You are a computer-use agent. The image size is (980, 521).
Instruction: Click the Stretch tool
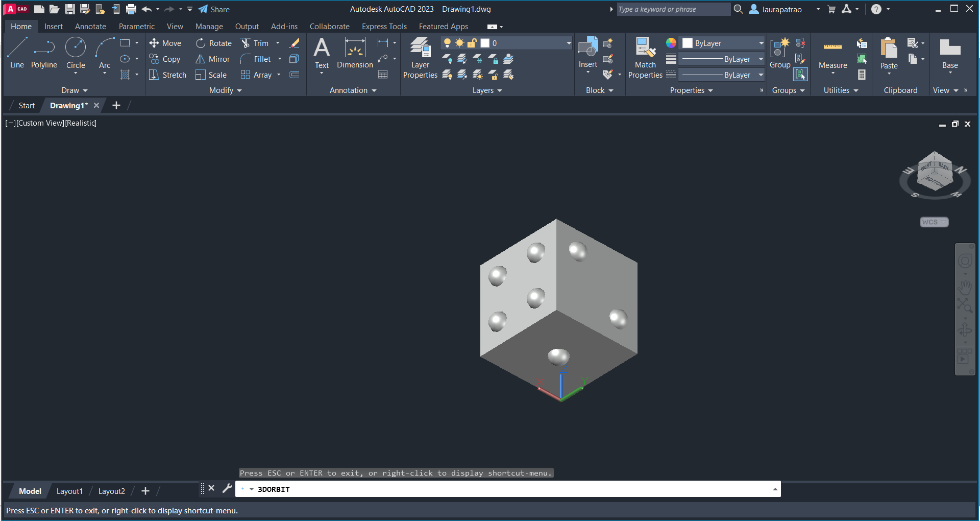click(x=168, y=75)
